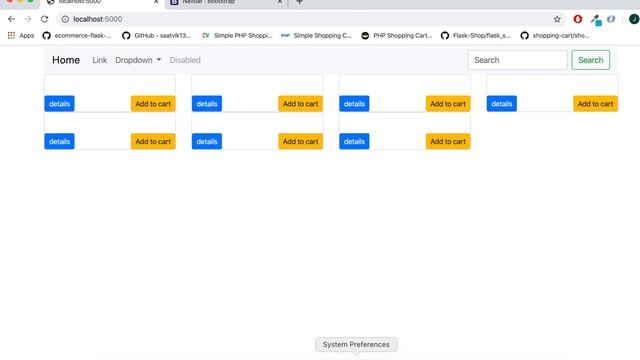Add first bottom-row product to cart
Viewport: 640px width, 360px height.
click(x=153, y=141)
